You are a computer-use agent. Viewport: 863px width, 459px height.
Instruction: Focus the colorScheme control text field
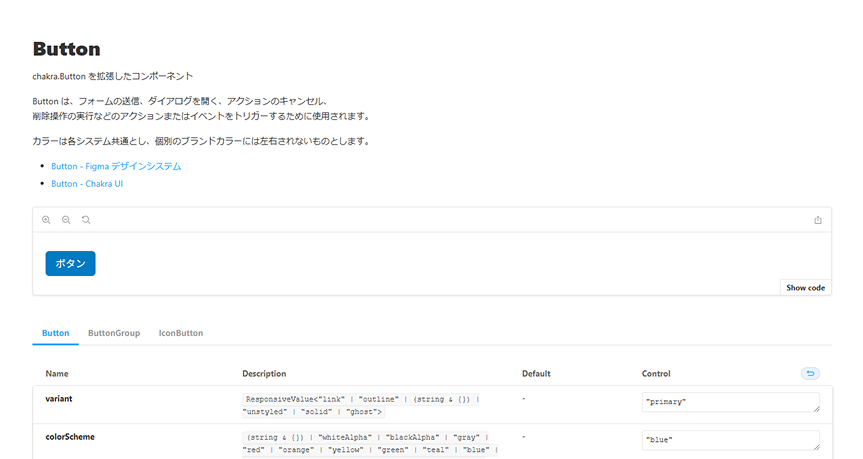point(728,440)
